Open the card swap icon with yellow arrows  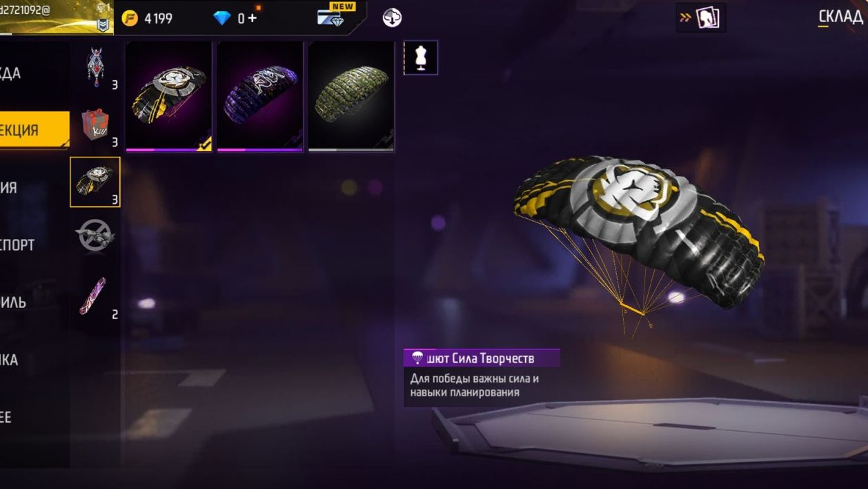coord(701,18)
